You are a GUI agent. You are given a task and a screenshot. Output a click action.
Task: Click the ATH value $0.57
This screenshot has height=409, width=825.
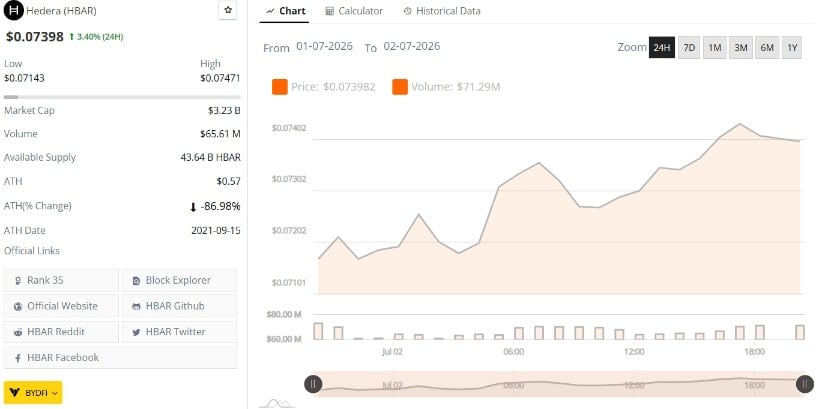click(x=228, y=182)
